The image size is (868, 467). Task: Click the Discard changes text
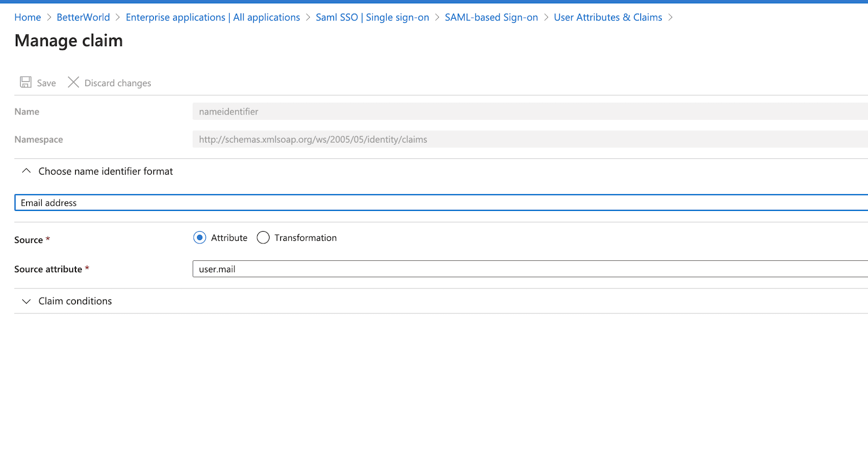click(118, 83)
